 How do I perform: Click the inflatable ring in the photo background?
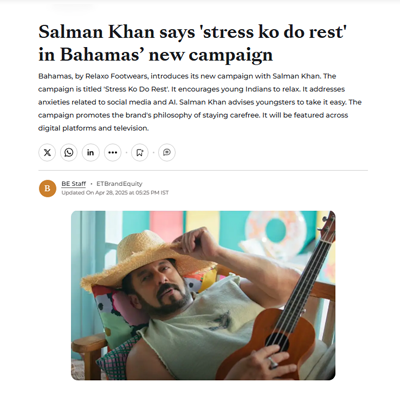(275, 235)
